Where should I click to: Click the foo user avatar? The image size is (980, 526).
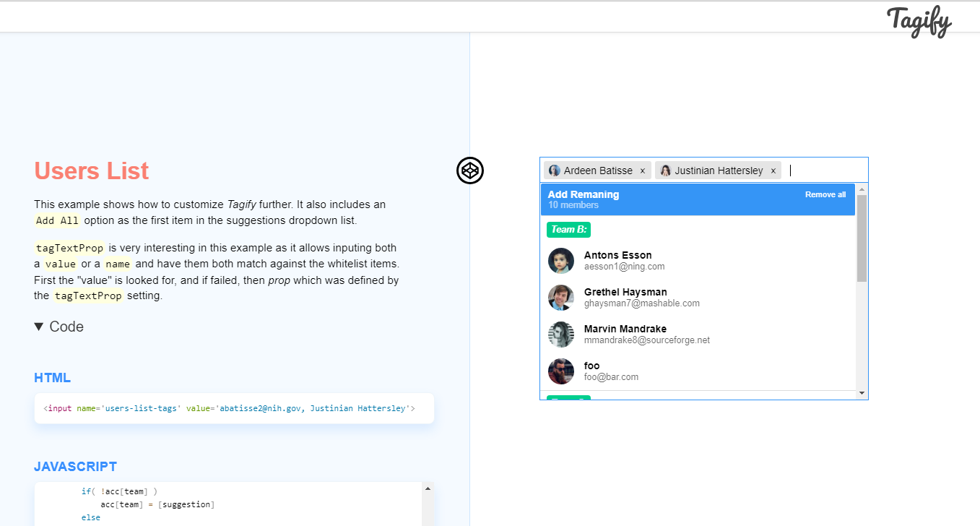click(x=561, y=371)
